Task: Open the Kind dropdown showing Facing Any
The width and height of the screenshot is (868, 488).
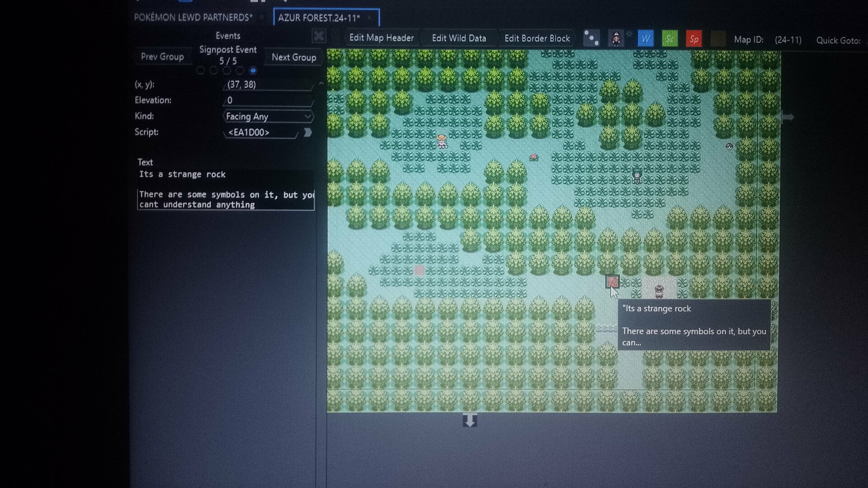Action: click(269, 117)
